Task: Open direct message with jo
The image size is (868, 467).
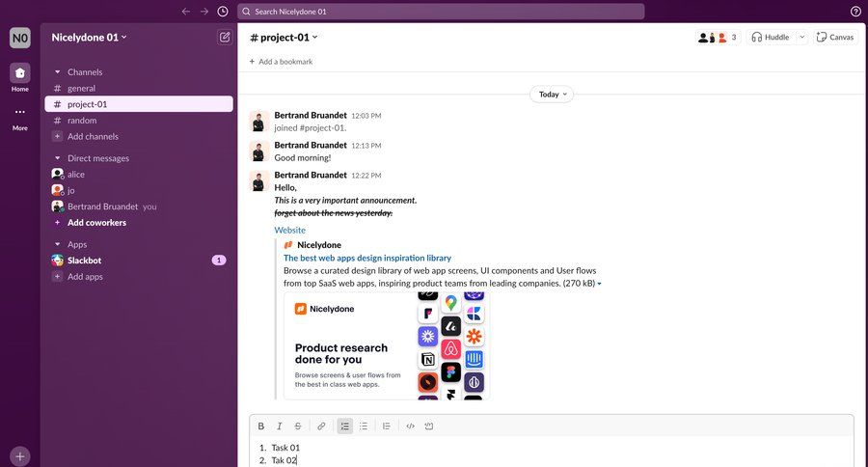Action: point(139,190)
